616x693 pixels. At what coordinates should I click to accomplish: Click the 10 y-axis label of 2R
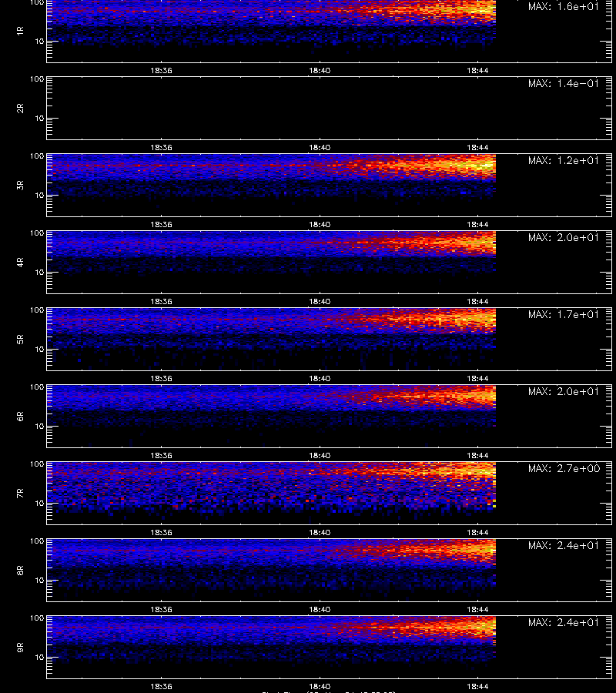[x=39, y=119]
